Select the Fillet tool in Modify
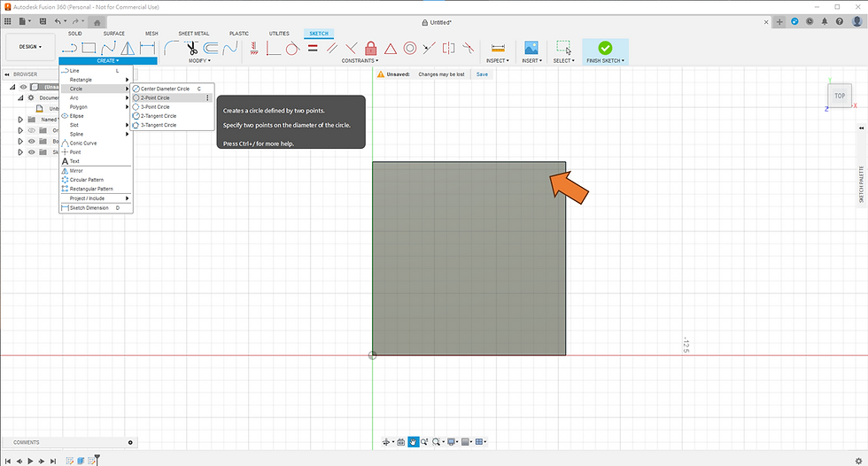Screen dimensions: 868x466 pos(172,48)
